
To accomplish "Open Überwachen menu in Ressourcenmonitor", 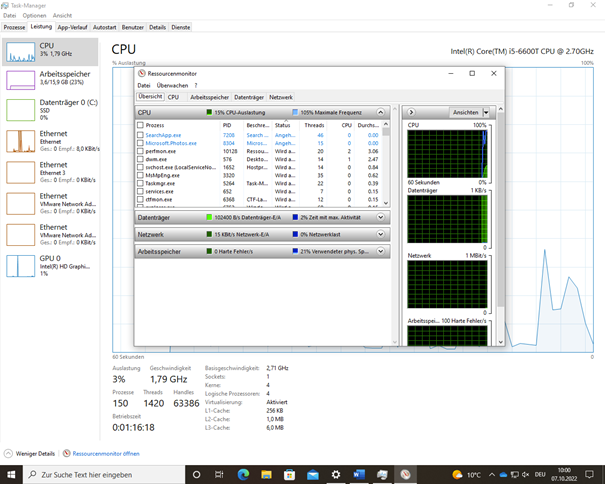I will (x=172, y=85).
